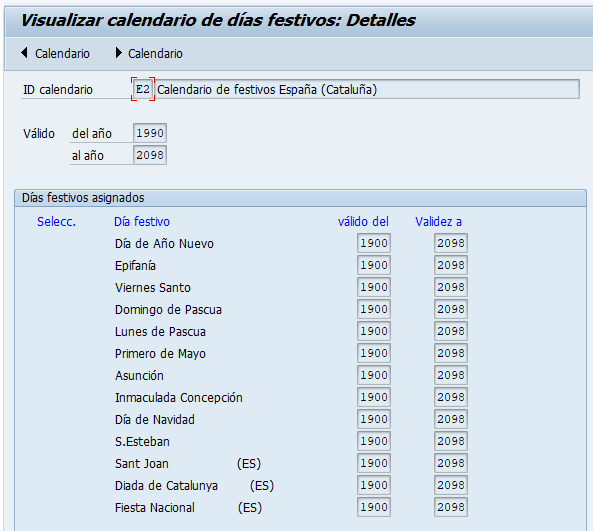The height and width of the screenshot is (531, 593).
Task: Select the Viernes Santo holiday
Action: pos(153,287)
